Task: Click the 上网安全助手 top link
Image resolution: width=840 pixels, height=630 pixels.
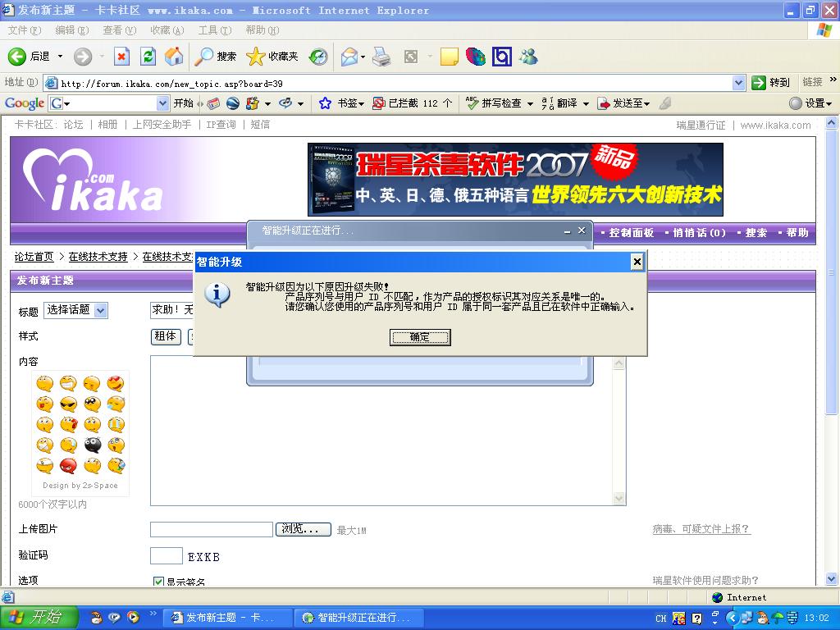Action: coord(162,125)
